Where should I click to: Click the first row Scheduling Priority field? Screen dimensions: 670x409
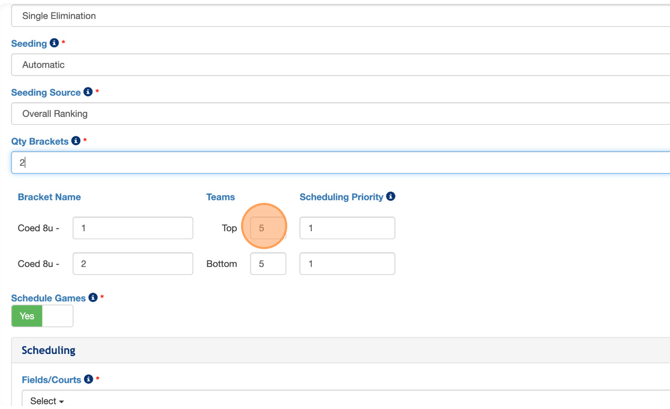tap(347, 228)
